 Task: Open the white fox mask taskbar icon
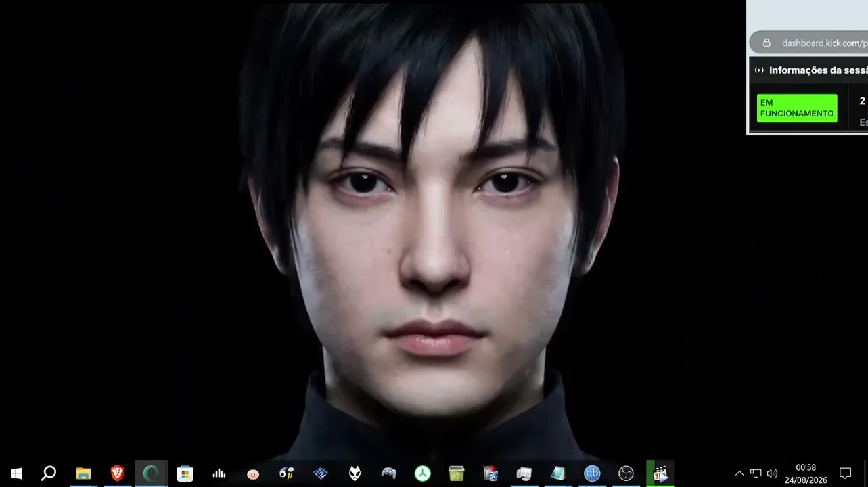click(x=355, y=473)
